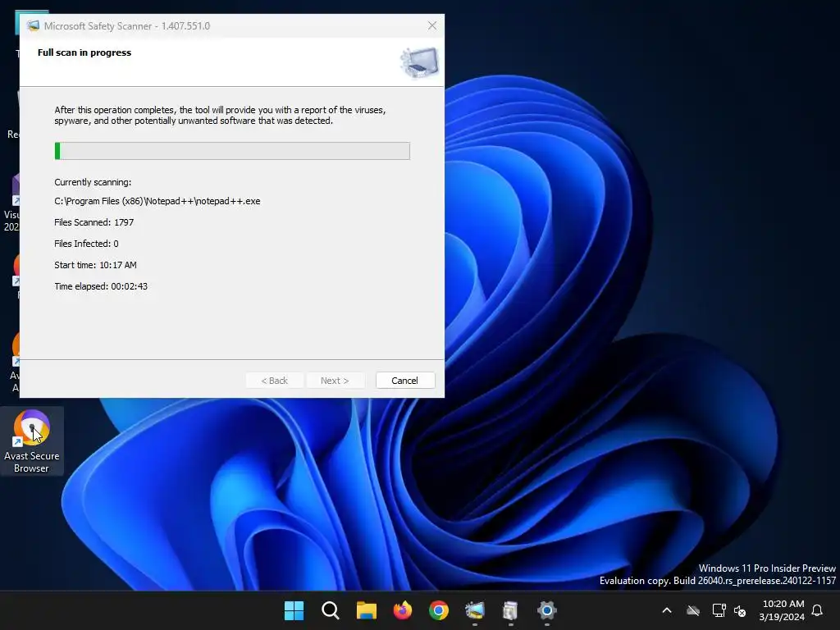Click the OneDrive cloud tray icon
Image resolution: width=840 pixels, height=630 pixels.
click(x=693, y=610)
